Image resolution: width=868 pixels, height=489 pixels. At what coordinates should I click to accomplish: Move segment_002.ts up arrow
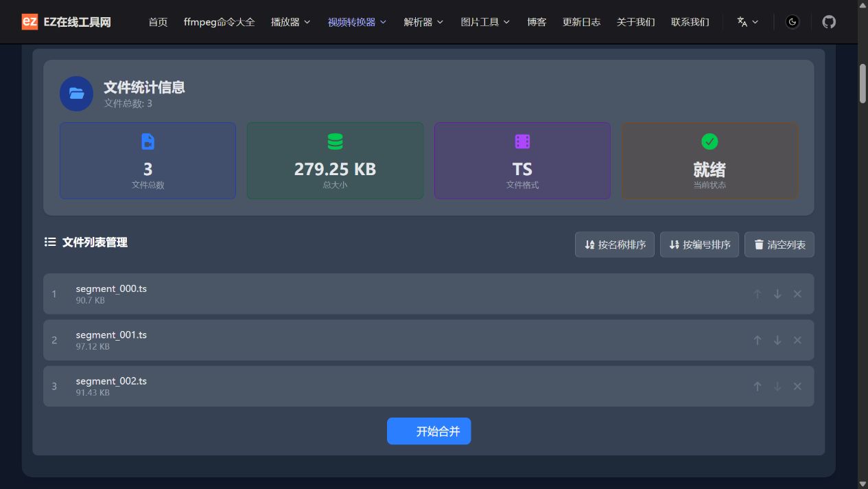point(758,387)
